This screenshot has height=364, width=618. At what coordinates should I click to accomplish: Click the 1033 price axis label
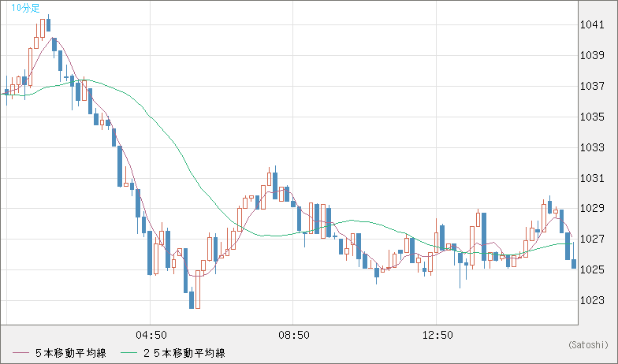point(590,147)
